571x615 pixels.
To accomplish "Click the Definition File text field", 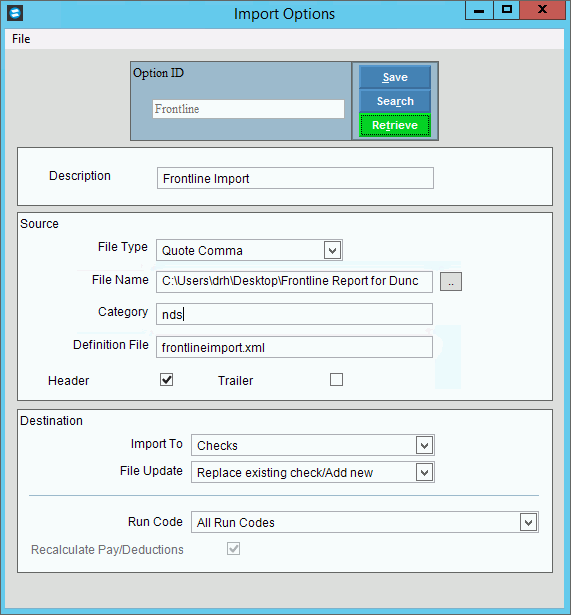I will [294, 347].
